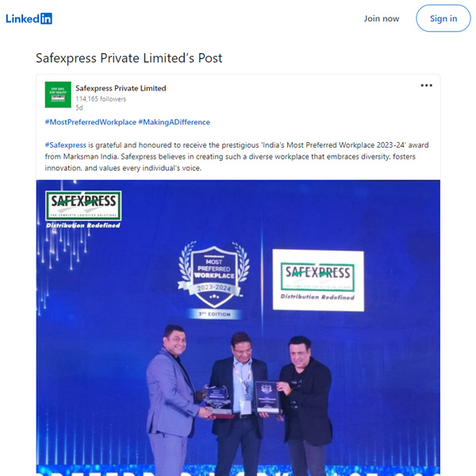Image resolution: width=476 pixels, height=476 pixels.
Task: Click the man in the grey suit
Action: (171, 401)
